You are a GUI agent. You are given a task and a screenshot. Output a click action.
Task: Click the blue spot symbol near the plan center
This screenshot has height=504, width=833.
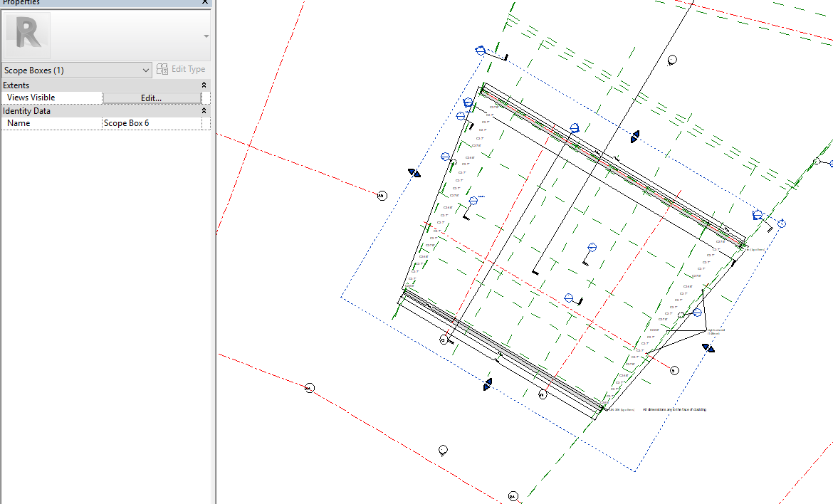point(591,246)
